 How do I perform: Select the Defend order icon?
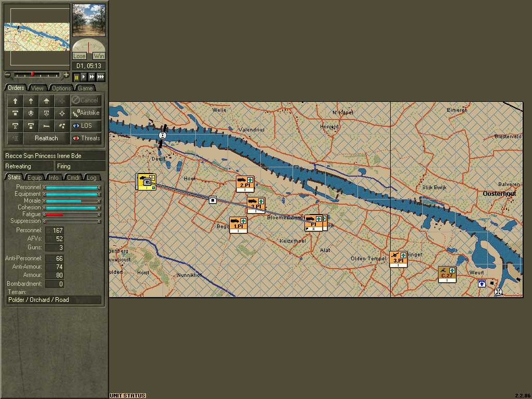15,113
